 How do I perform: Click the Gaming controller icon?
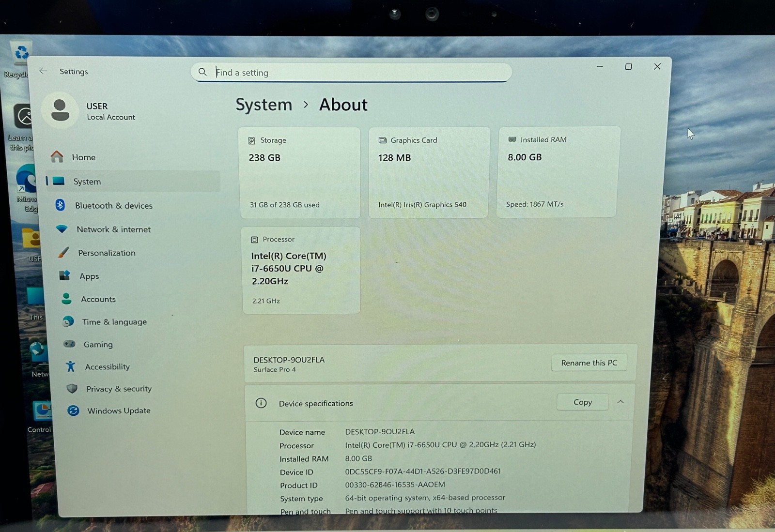click(70, 344)
